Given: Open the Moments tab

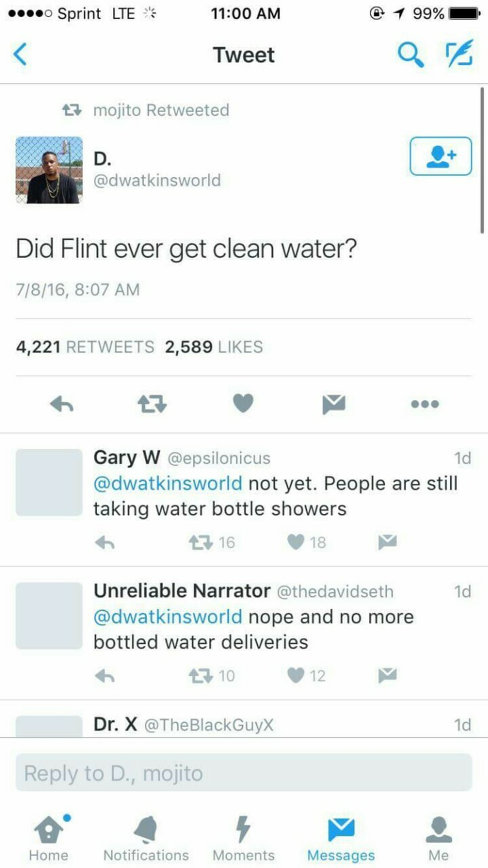Looking at the screenshot, I should click(244, 838).
